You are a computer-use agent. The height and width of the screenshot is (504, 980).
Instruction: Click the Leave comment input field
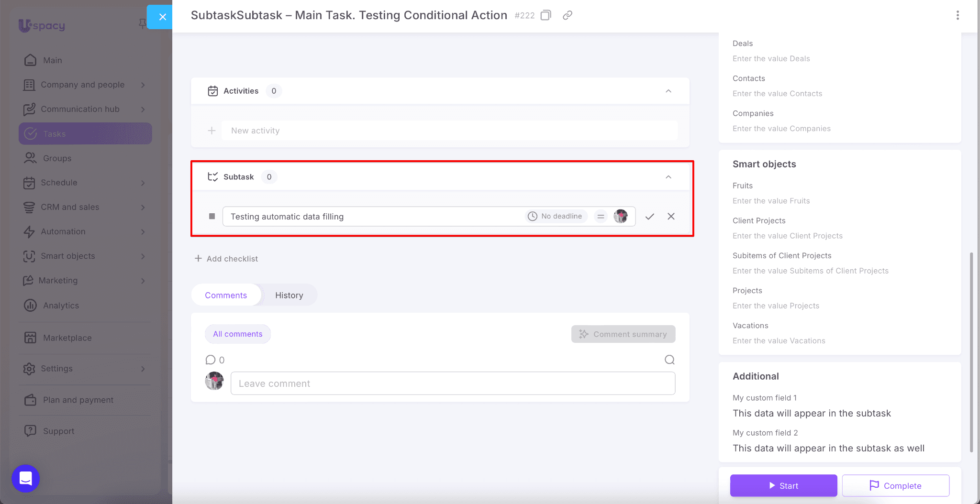(x=453, y=383)
